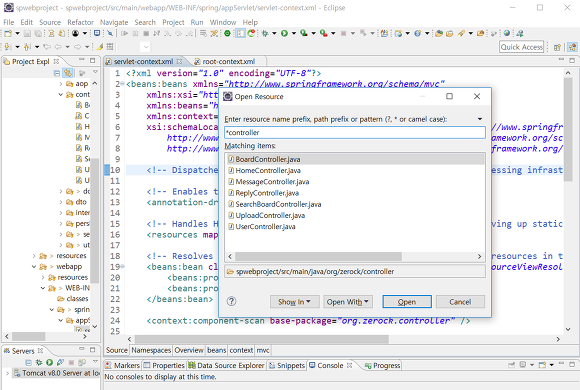Image resolution: width=580 pixels, height=390 pixels.
Task: Click the Coverage run toolbar icon
Action: point(304,33)
